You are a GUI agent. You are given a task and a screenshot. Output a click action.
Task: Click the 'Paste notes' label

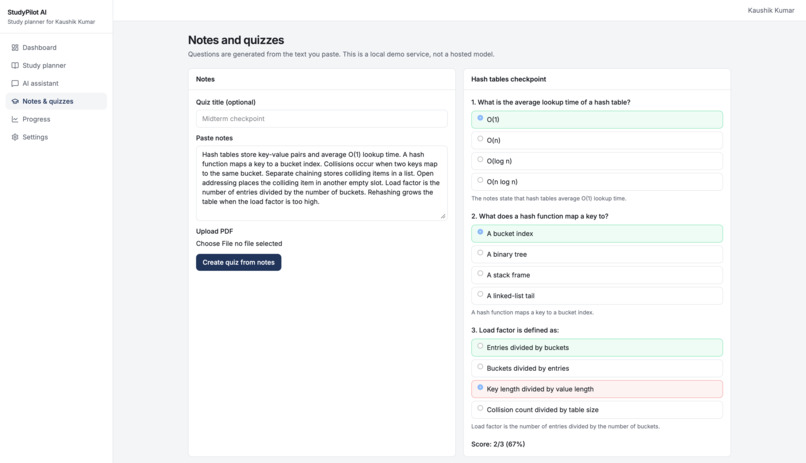tap(214, 138)
